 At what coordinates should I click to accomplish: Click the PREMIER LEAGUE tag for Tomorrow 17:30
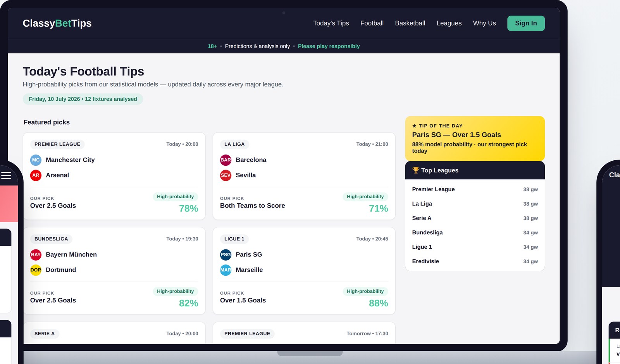pos(247,333)
